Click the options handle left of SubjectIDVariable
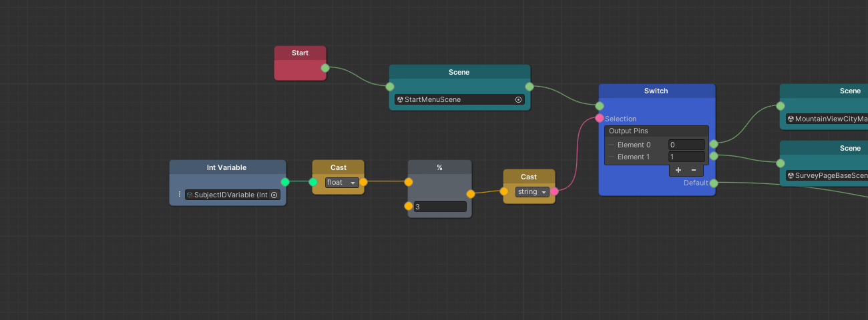The image size is (868, 320). 180,195
